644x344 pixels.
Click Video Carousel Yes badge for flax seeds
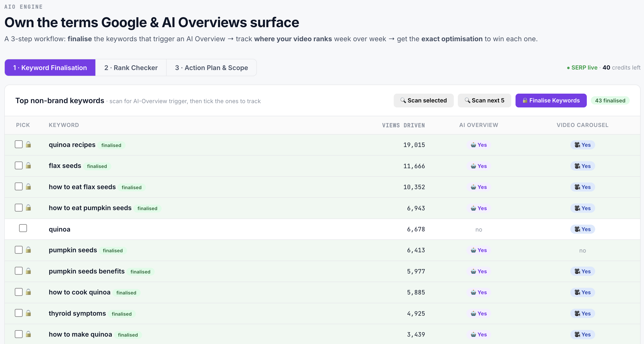click(583, 166)
